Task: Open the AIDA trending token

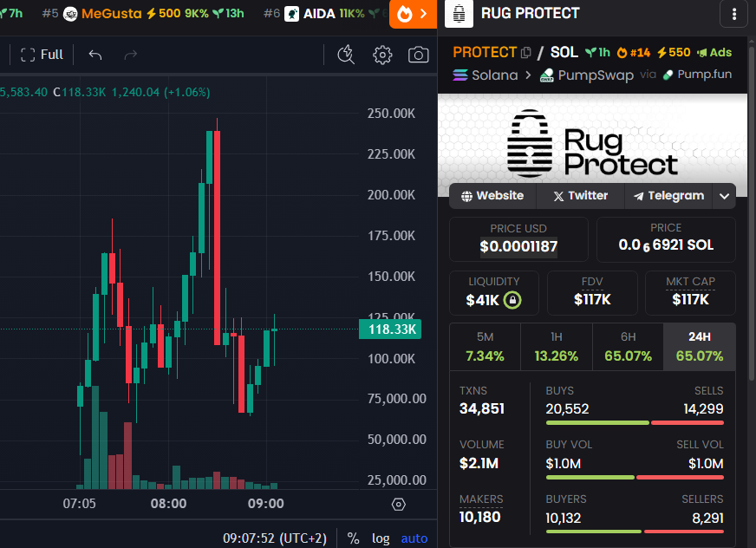Action: coord(319,14)
